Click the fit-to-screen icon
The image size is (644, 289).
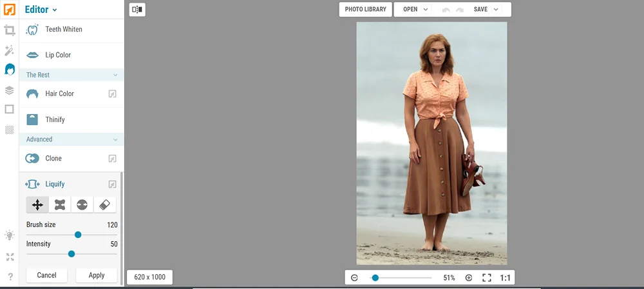(487, 278)
